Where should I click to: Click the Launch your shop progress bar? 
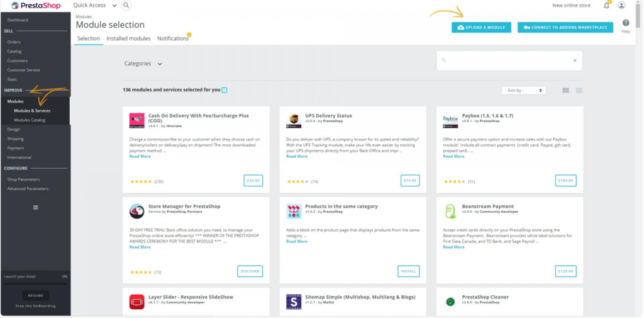(36, 283)
